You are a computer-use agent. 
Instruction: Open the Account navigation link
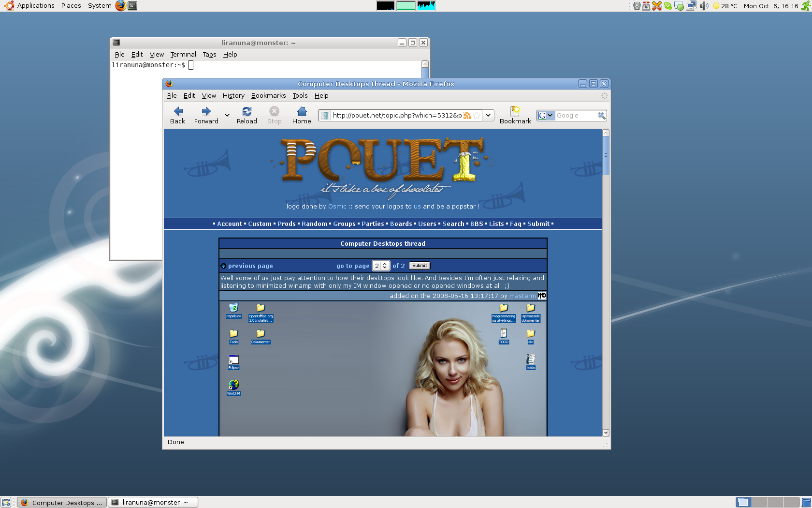click(x=230, y=224)
